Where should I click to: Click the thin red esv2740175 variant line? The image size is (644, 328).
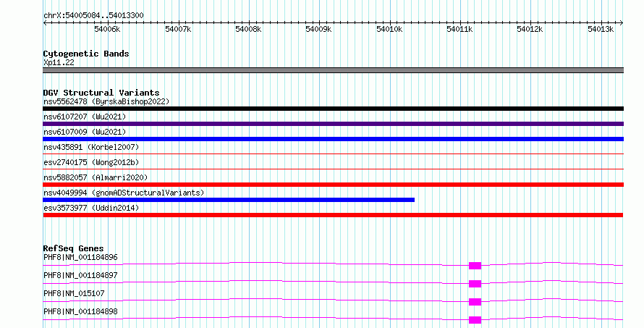pyautogui.click(x=333, y=169)
